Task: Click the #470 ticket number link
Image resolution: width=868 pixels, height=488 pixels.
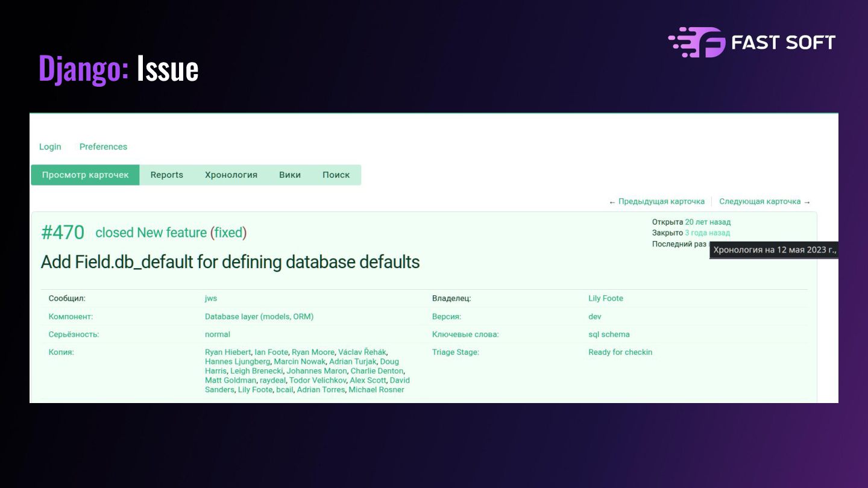Action: (x=63, y=233)
